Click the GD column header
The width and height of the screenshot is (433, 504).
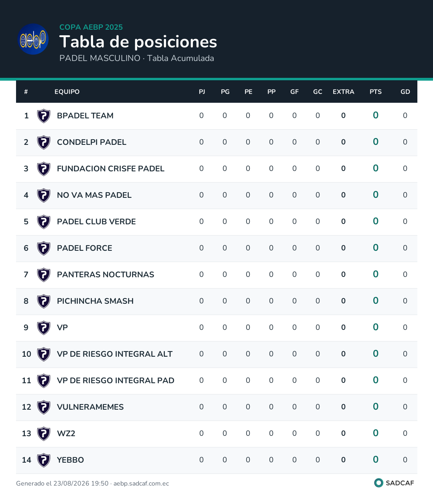pos(405,92)
